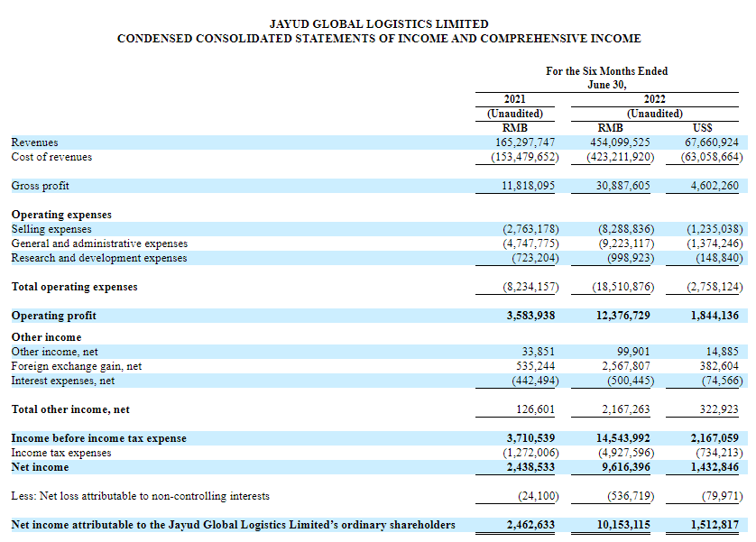This screenshot has height=542, width=756.
Task: Select the Interest expenses, net label
Action: click(63, 381)
